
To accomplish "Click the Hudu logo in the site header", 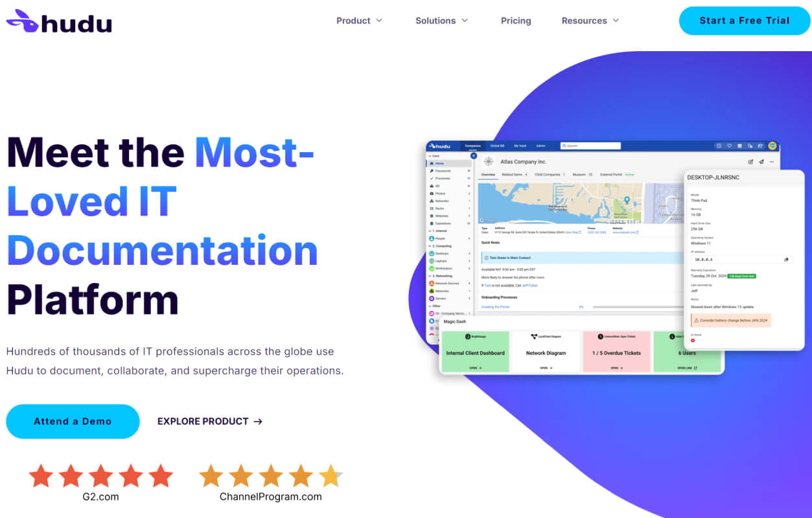I will (x=59, y=21).
